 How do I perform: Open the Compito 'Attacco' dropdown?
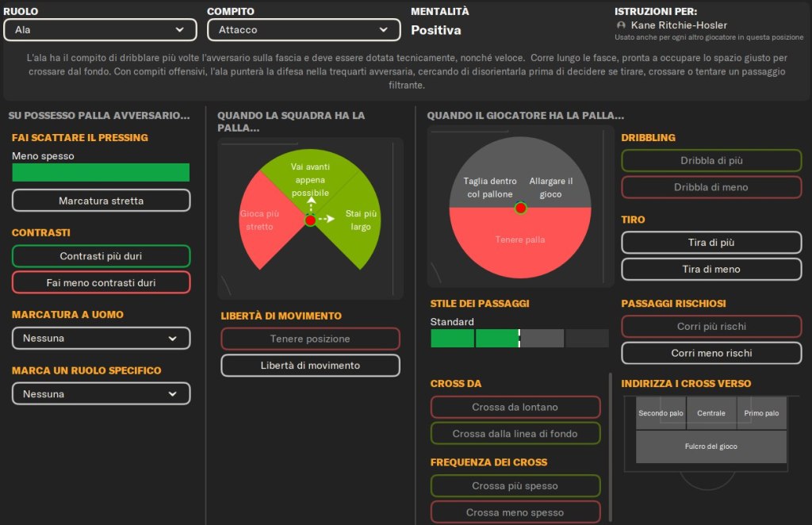tap(304, 30)
